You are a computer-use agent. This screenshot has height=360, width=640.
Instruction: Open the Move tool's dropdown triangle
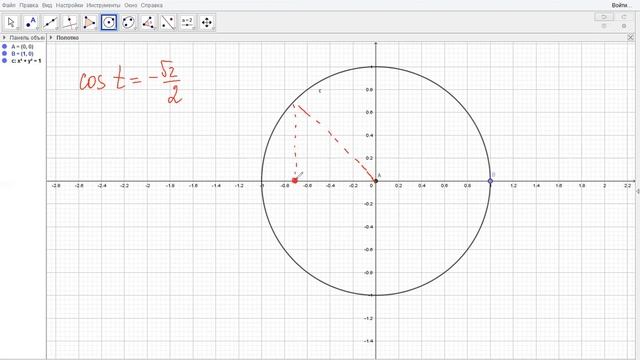pos(18,29)
